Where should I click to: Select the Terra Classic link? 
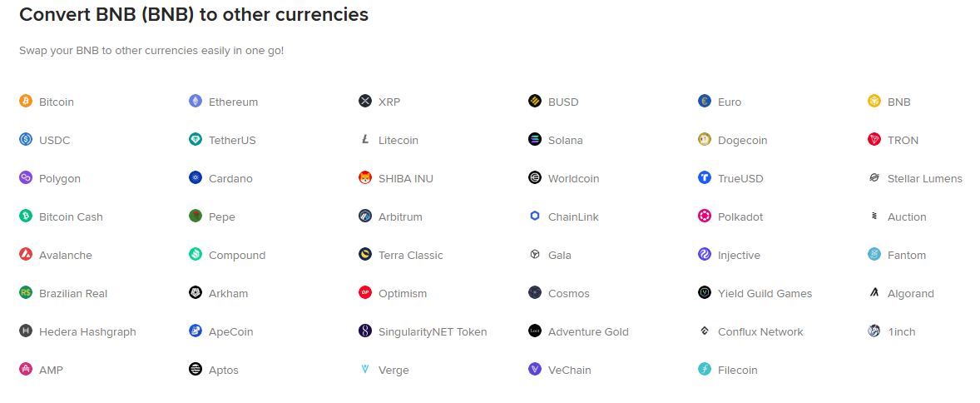[411, 256]
